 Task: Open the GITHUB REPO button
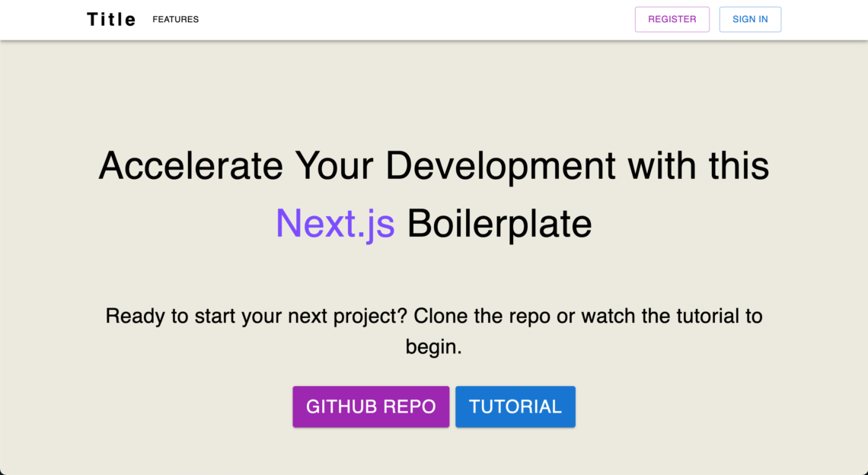[x=371, y=406]
